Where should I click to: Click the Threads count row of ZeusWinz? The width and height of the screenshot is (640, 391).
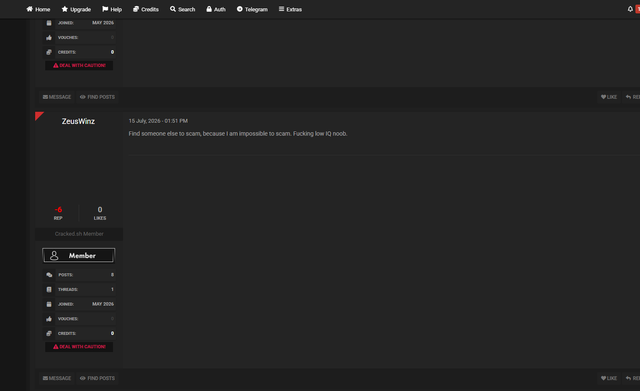79,289
